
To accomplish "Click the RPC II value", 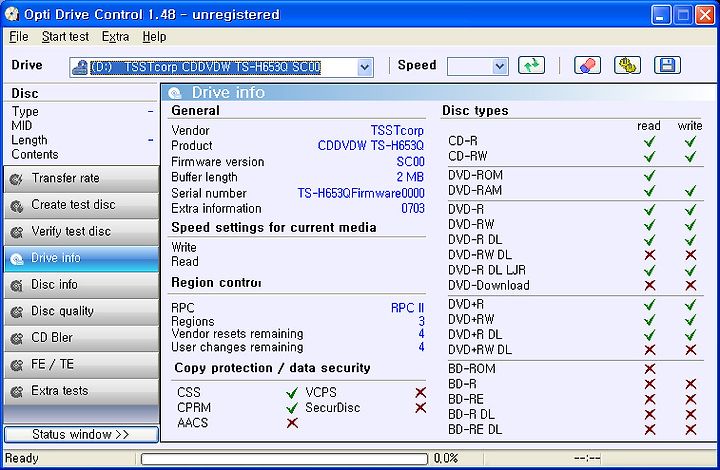I will tap(407, 308).
